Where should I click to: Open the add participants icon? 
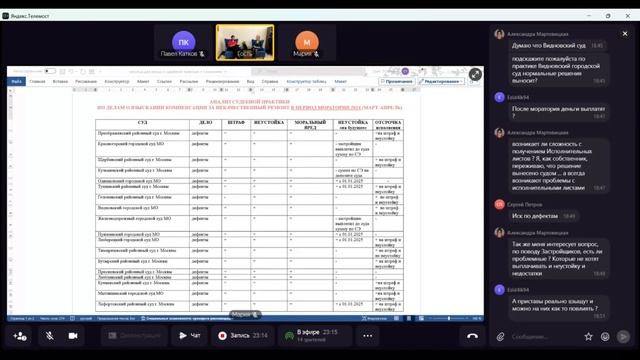20,336
